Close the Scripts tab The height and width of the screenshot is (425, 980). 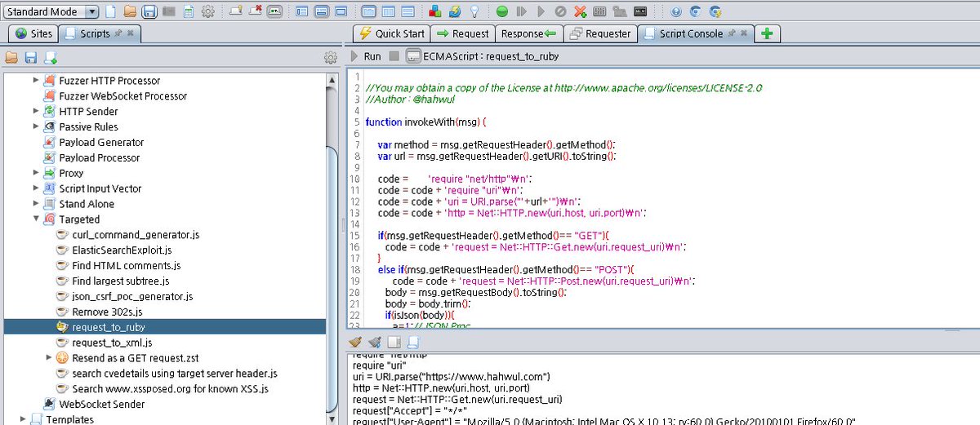click(131, 33)
